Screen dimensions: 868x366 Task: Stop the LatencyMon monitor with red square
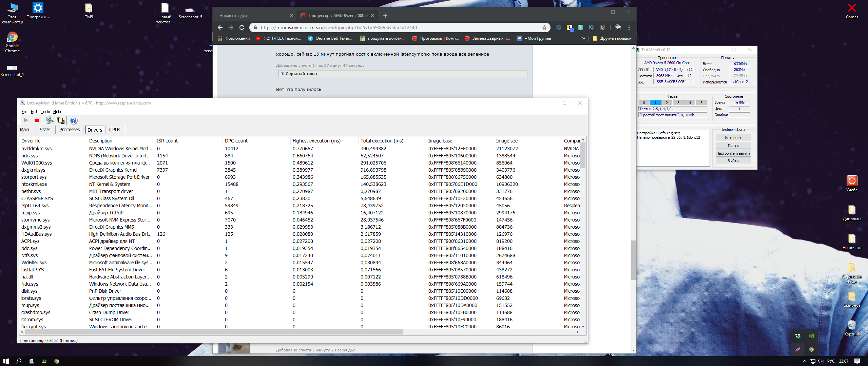coord(37,120)
